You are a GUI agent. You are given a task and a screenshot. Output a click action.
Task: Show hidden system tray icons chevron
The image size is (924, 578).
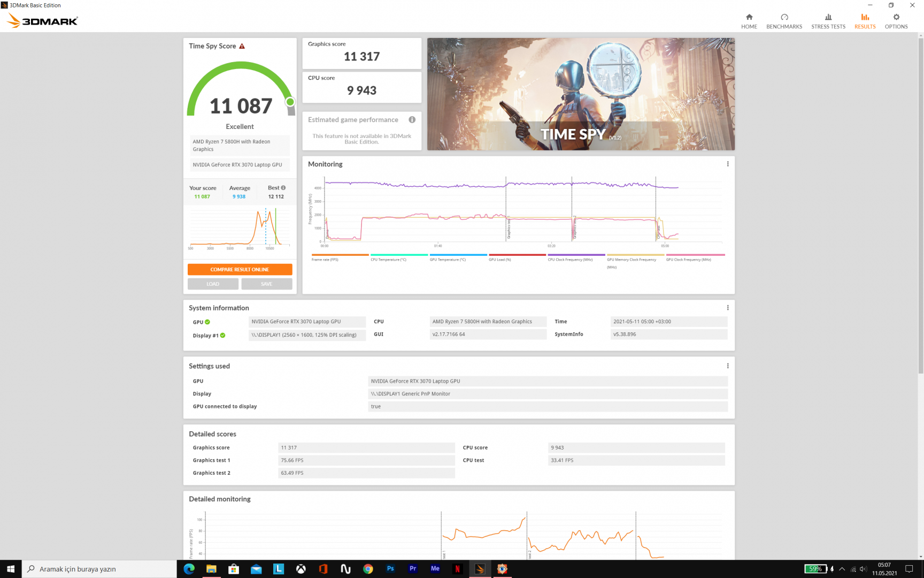pos(842,569)
